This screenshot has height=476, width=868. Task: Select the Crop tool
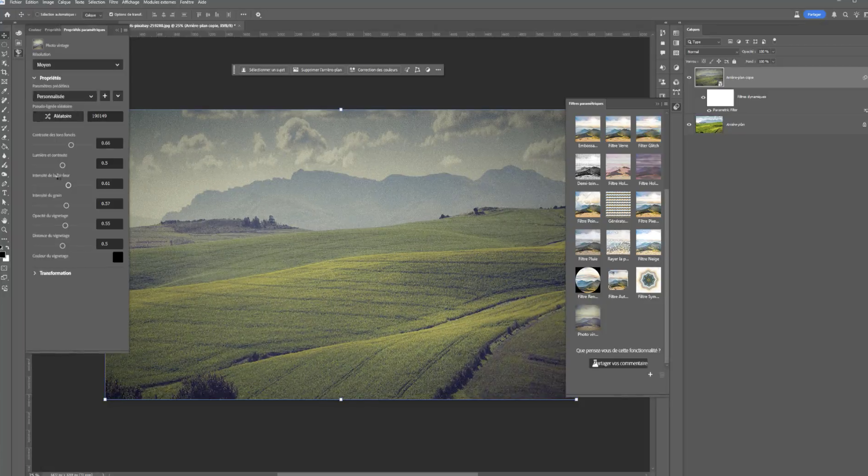coord(4,72)
